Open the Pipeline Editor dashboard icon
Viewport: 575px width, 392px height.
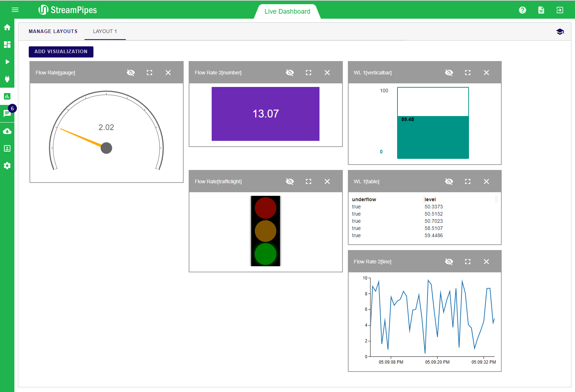tap(7, 45)
